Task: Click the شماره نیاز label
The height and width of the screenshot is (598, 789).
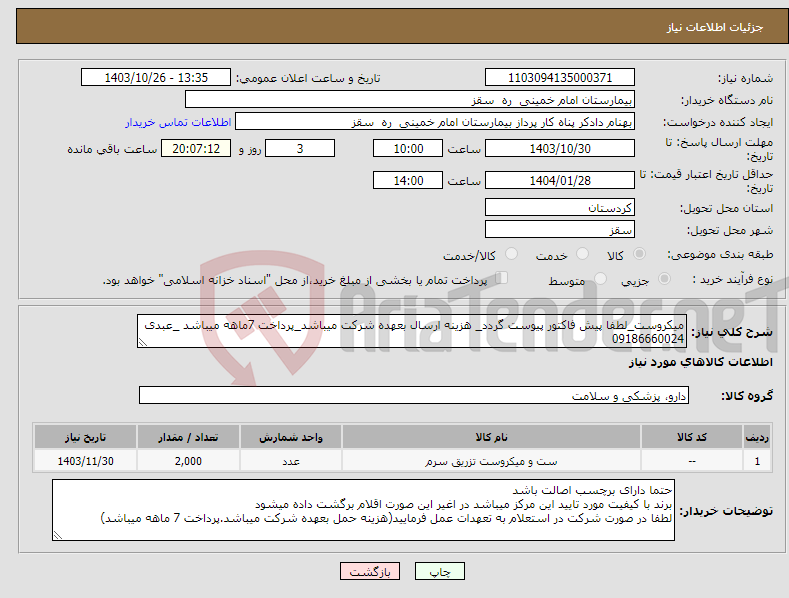Action: coord(745,79)
